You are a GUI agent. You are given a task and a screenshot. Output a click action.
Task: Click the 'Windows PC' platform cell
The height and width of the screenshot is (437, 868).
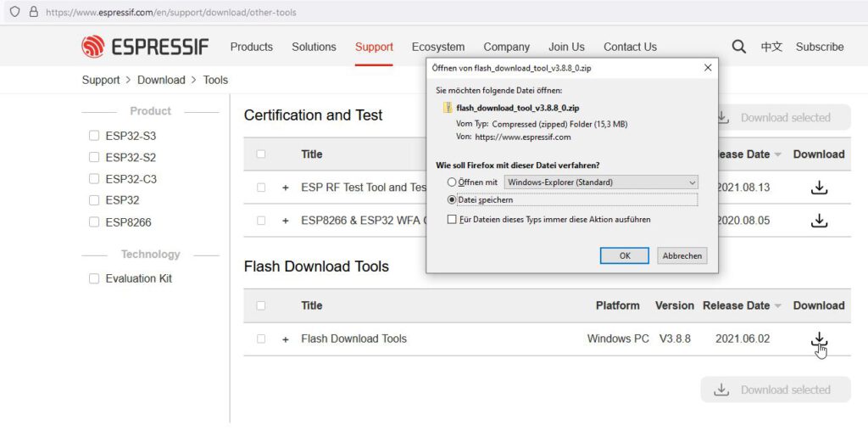click(618, 339)
